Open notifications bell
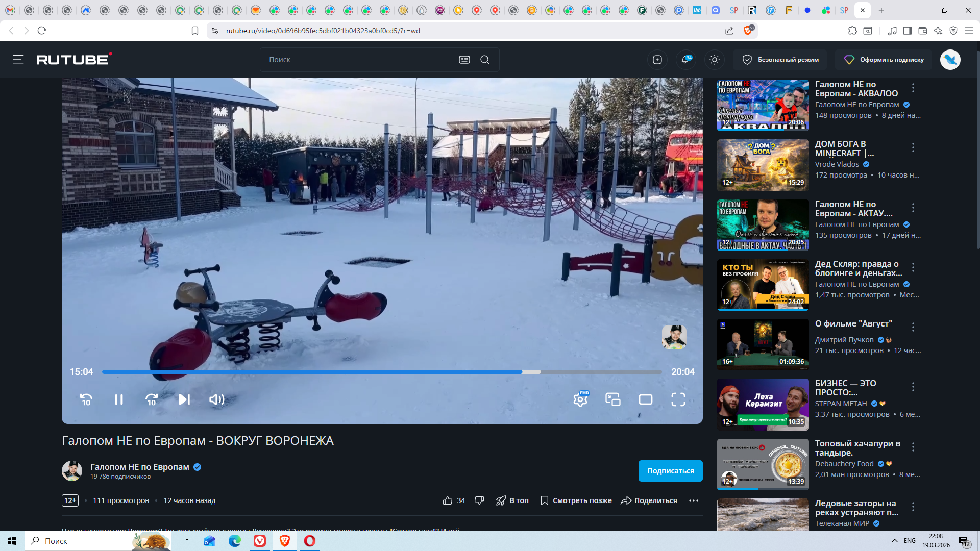Screen dimensions: 980x551 click(685, 60)
